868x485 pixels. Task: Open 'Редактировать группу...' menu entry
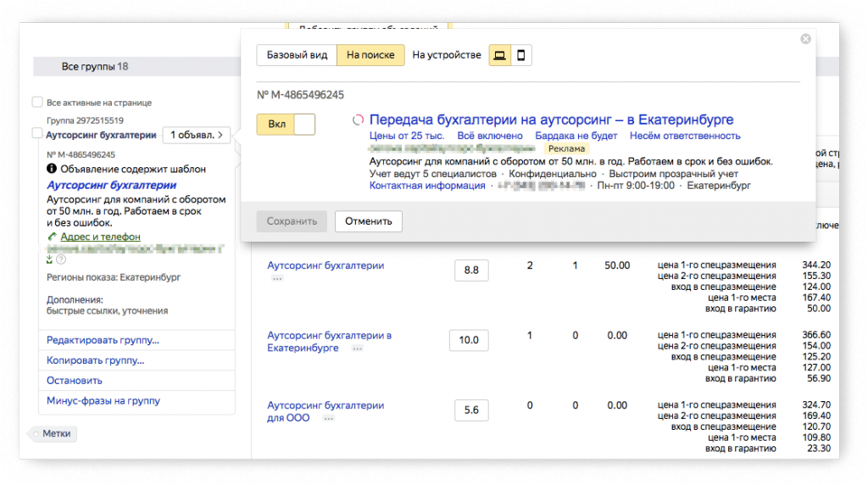click(x=103, y=341)
